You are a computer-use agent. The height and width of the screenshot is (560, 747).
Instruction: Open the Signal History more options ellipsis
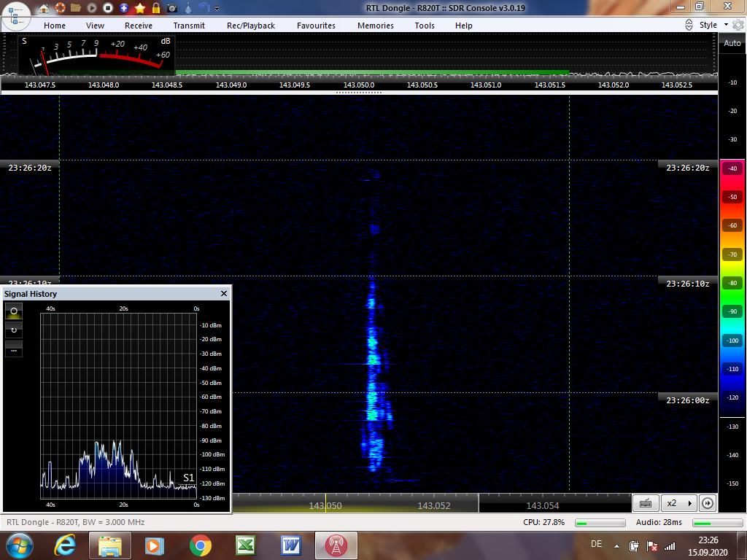pyautogui.click(x=14, y=349)
